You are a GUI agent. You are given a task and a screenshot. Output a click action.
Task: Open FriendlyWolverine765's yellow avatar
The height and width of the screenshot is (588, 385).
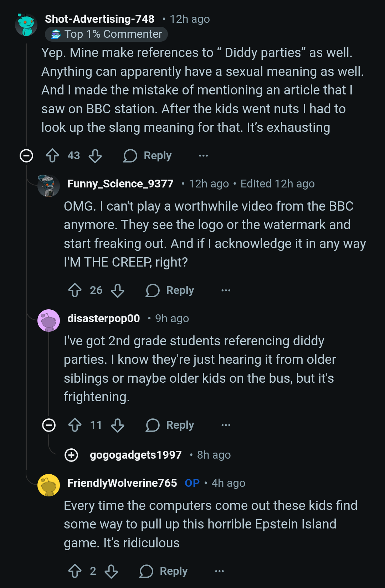click(x=49, y=485)
